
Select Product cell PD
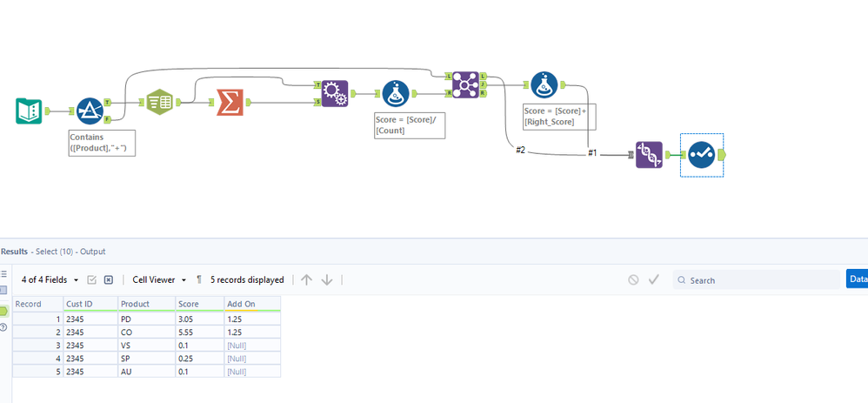tap(147, 319)
